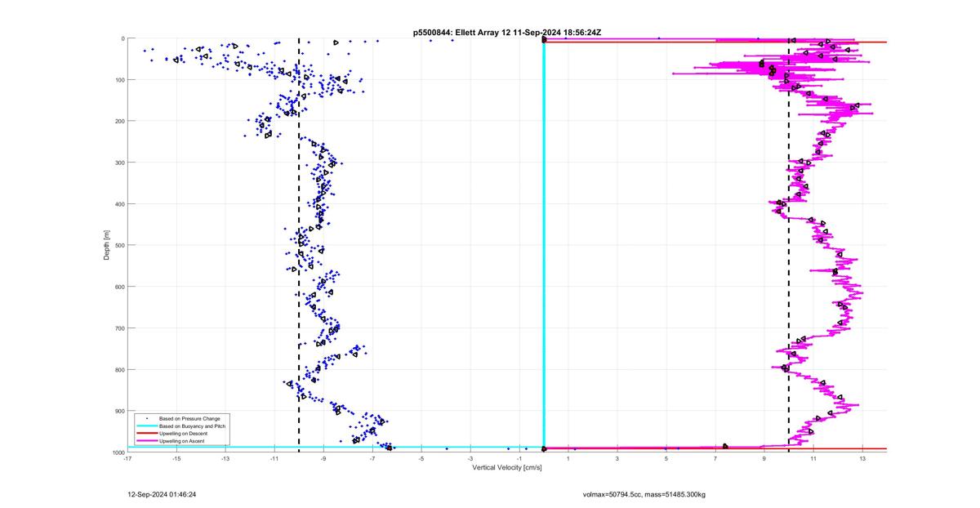
Task: Click velocity-axis tick label positive "5"
Action: [666, 458]
